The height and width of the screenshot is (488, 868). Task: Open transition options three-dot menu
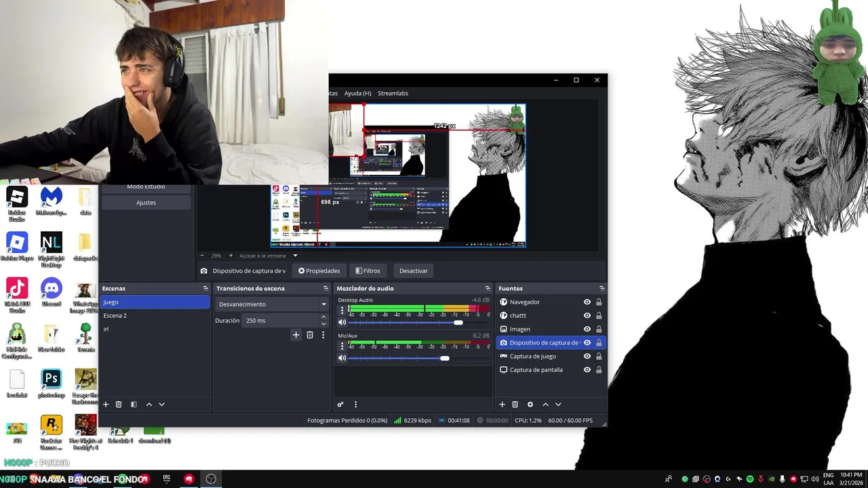323,335
